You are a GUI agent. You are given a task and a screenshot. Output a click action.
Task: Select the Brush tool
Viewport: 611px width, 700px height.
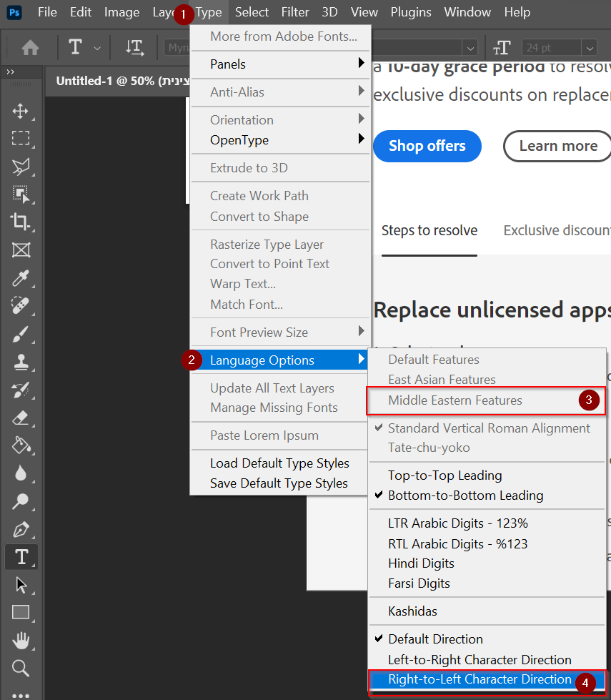pos(21,334)
